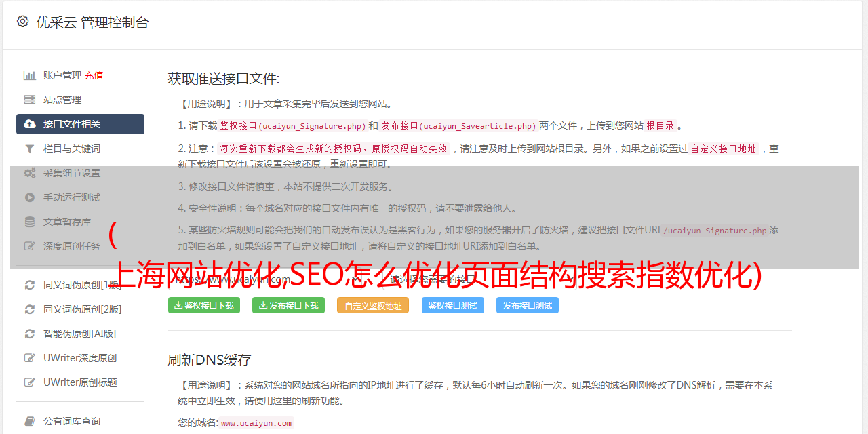Click the server icon beside 站点管理

tap(30, 100)
